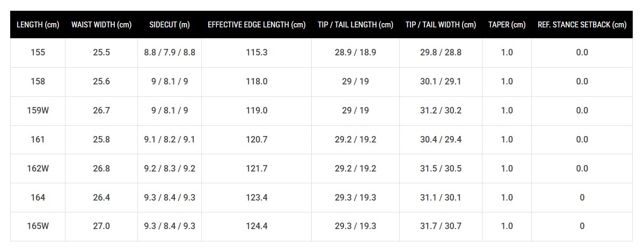The width and height of the screenshot is (644, 250).
Task: Click the LENGTH (cm) column header
Action: [38, 25]
